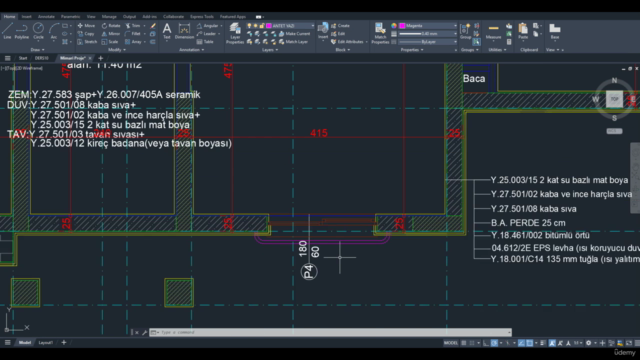The height and width of the screenshot is (360, 640).
Task: Open the Layer Properties manager
Action: 235,33
